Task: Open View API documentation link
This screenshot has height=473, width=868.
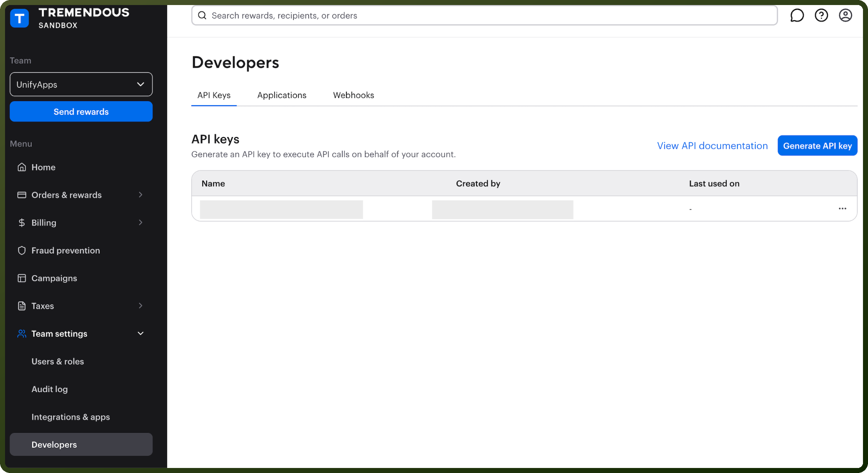Action: click(712, 145)
